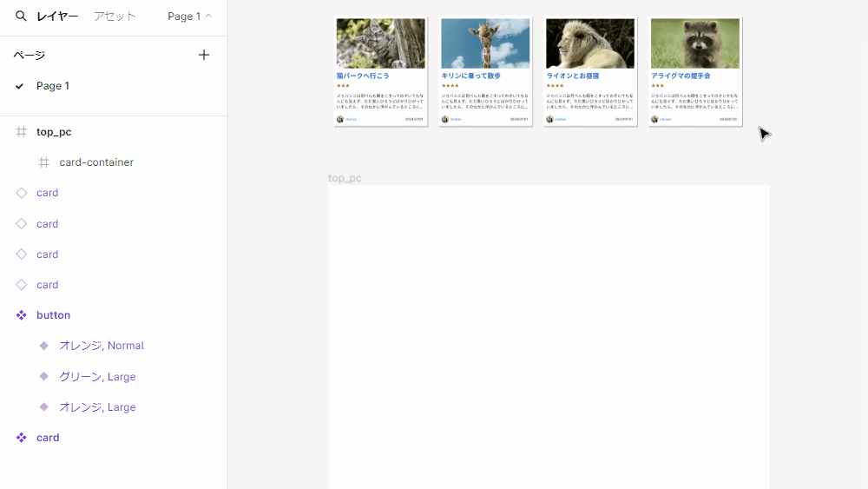Select the blank top_pc frame on the canvas
This screenshot has height=489, width=868.
tap(548, 337)
